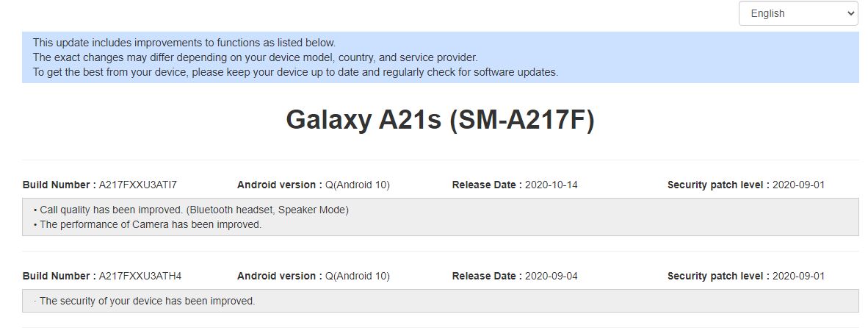Click the banner line about checking software updates
Image resolution: width=868 pixels, height=328 pixels.
point(295,72)
